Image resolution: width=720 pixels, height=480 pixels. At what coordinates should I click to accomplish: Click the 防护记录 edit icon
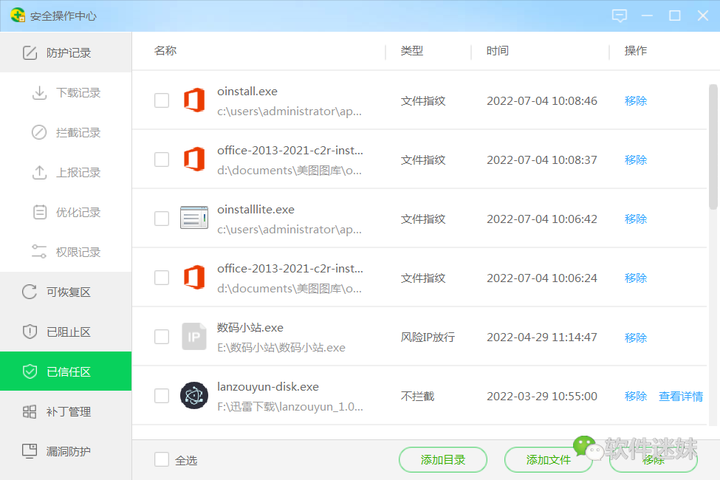pyautogui.click(x=30, y=53)
